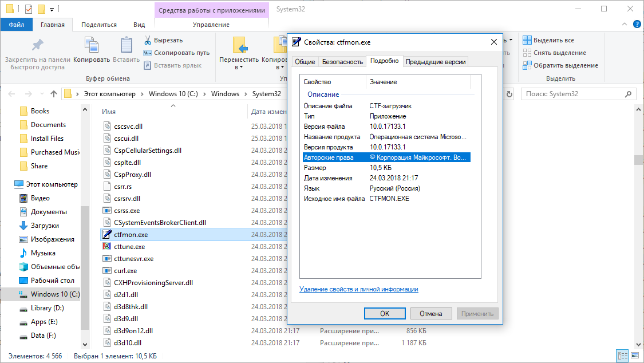Select Windows 10 (C:) drive in sidebar
The image size is (644, 363).
55,294
